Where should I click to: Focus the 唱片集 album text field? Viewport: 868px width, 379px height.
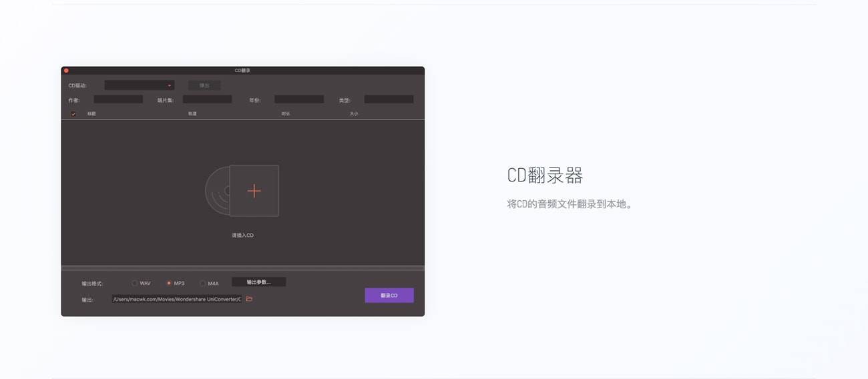[x=207, y=99]
